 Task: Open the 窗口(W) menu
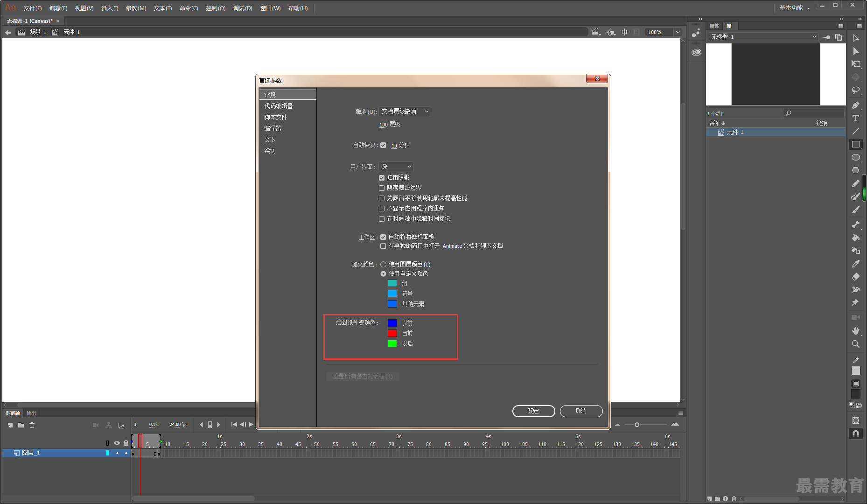[x=271, y=8]
